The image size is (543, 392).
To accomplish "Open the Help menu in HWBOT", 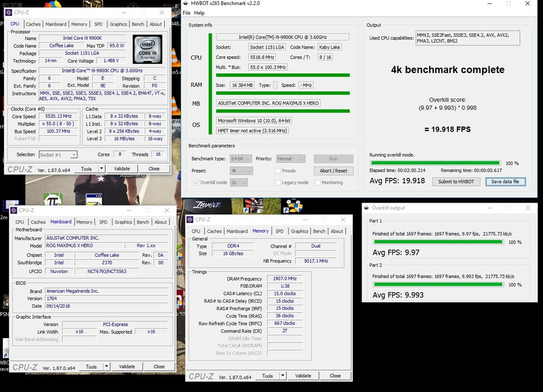I will pos(199,13).
